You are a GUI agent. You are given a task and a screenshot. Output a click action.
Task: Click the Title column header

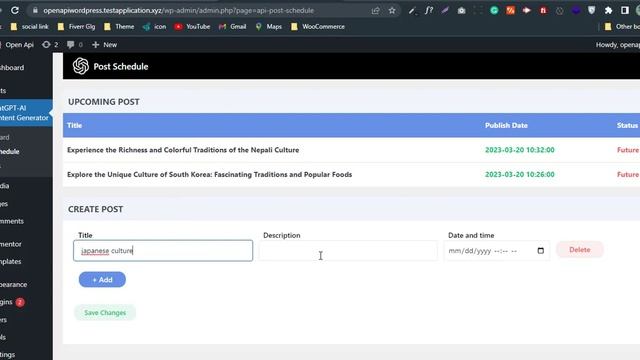tap(74, 125)
